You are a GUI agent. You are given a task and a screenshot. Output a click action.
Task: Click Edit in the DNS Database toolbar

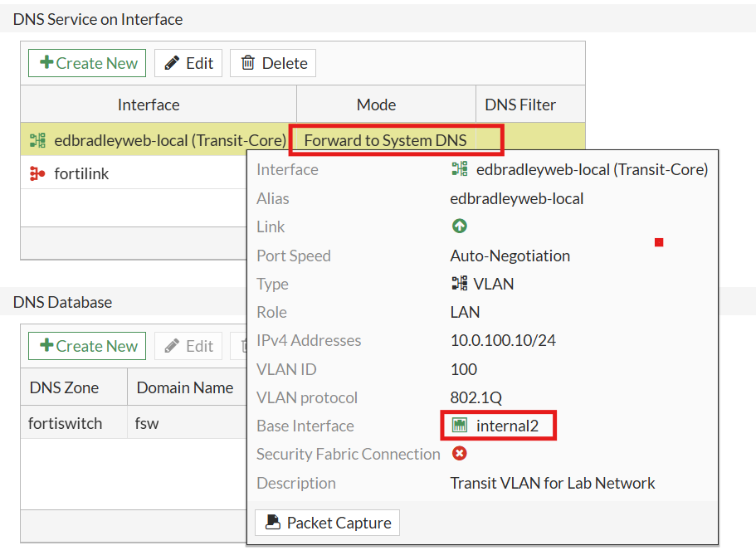click(x=188, y=346)
